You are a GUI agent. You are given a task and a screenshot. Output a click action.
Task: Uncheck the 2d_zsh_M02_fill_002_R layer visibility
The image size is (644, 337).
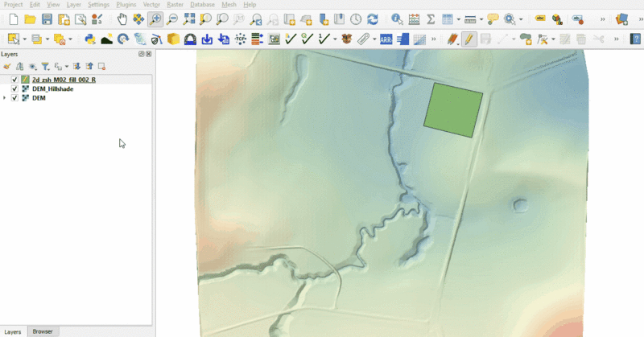(14, 80)
